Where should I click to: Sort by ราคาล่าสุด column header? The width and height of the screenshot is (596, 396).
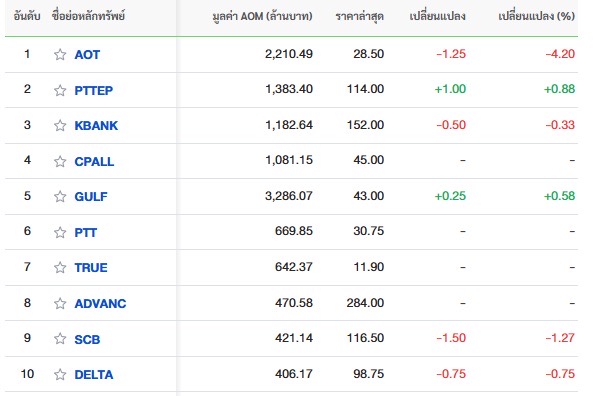click(x=360, y=16)
